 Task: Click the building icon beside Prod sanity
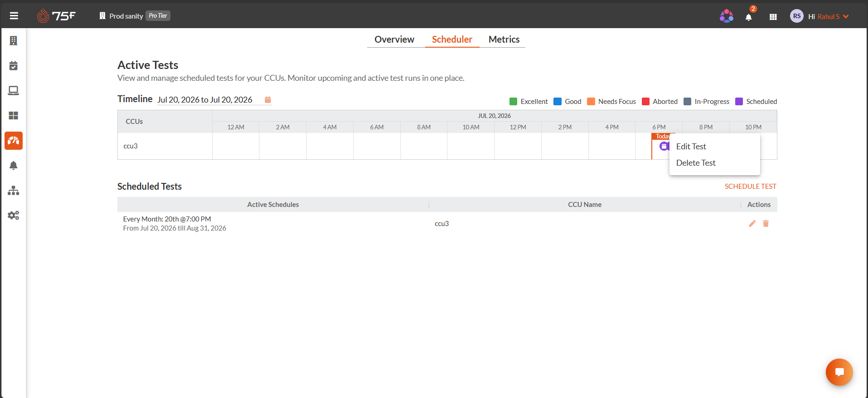(x=102, y=16)
